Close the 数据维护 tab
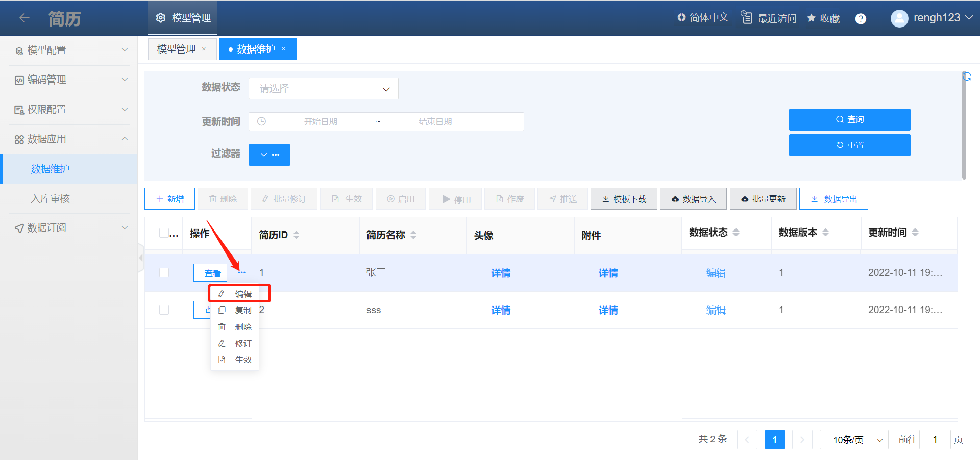This screenshot has height=460, width=980. (x=283, y=49)
